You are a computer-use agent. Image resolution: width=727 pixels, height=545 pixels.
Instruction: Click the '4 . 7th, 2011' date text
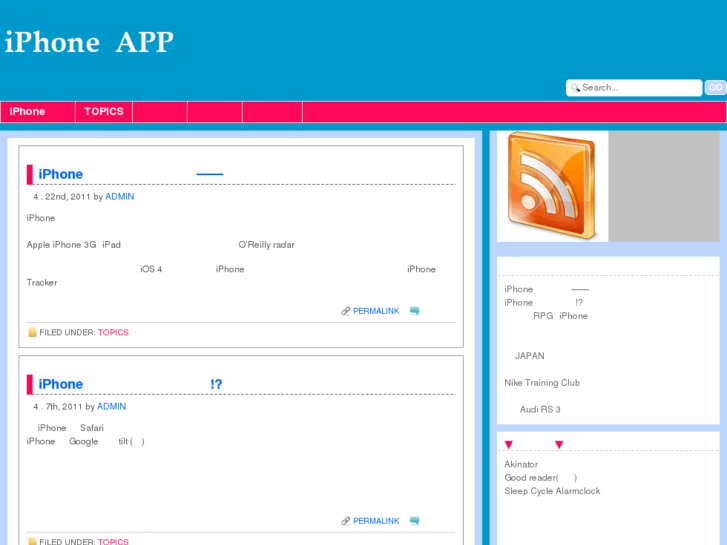pos(57,407)
